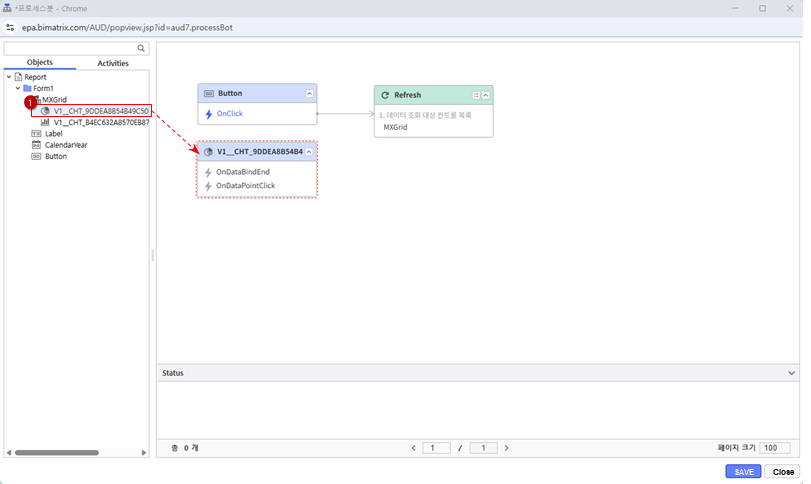Collapse the Status panel chevron

[792, 373]
